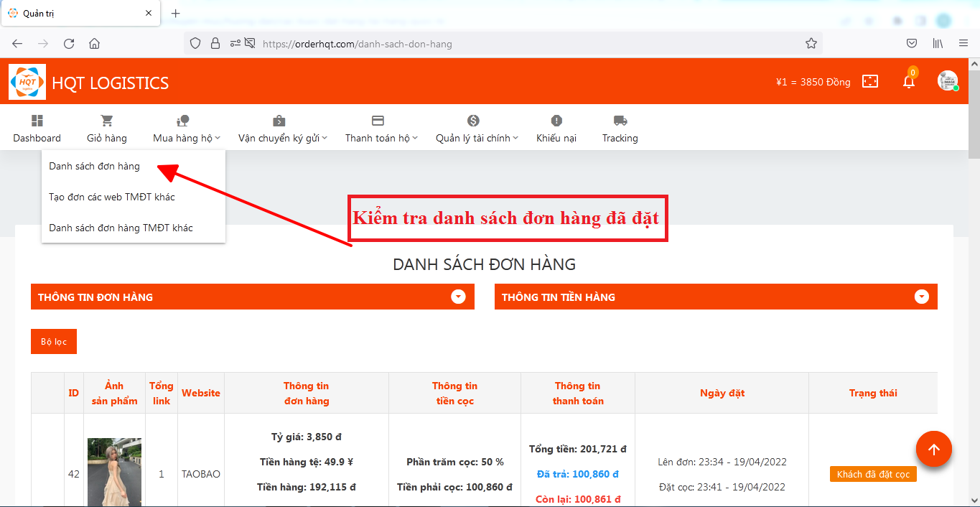980x507 pixels.
Task: Click the Thanh toán hộ card icon
Action: tap(378, 121)
